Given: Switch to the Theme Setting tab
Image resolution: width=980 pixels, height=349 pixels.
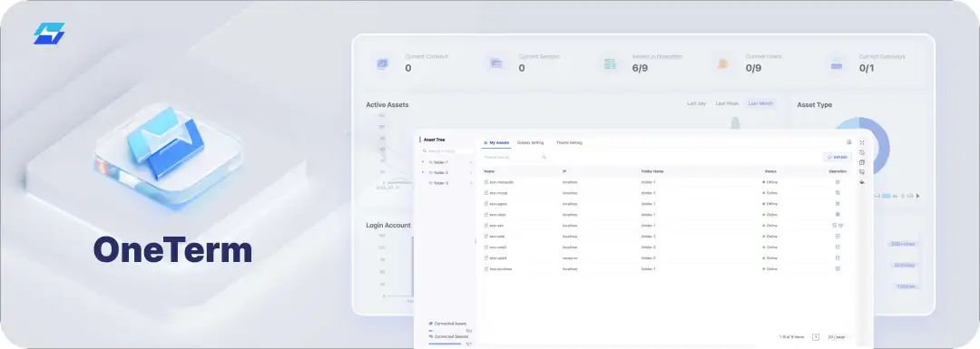Looking at the screenshot, I should [x=569, y=143].
